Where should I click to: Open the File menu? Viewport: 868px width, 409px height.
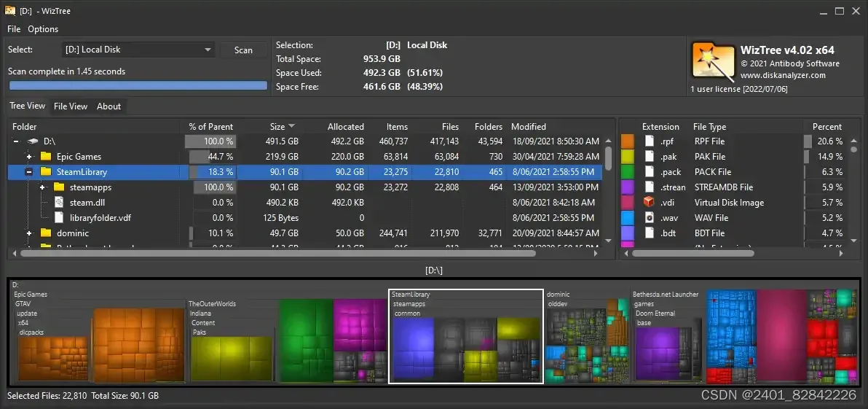[x=14, y=29]
